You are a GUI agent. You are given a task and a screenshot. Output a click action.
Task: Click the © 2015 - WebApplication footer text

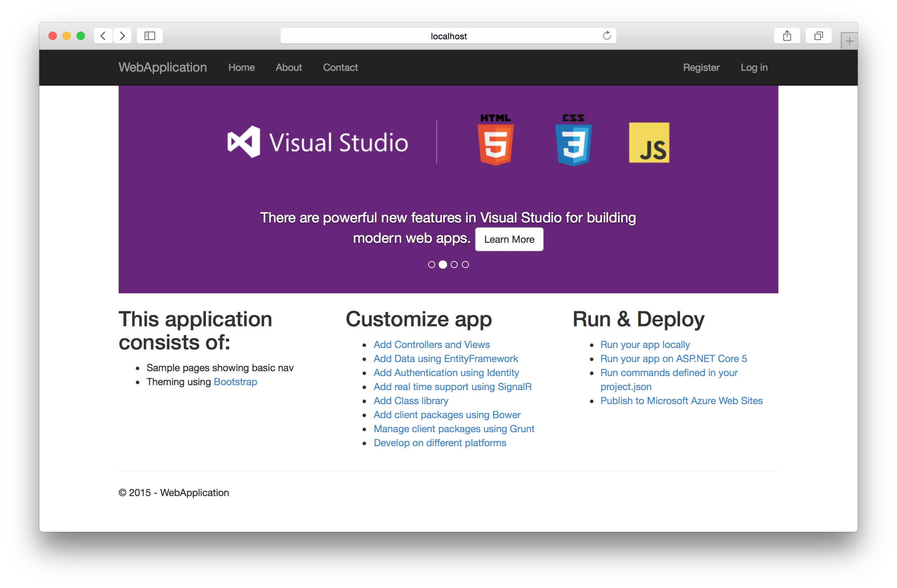click(174, 492)
